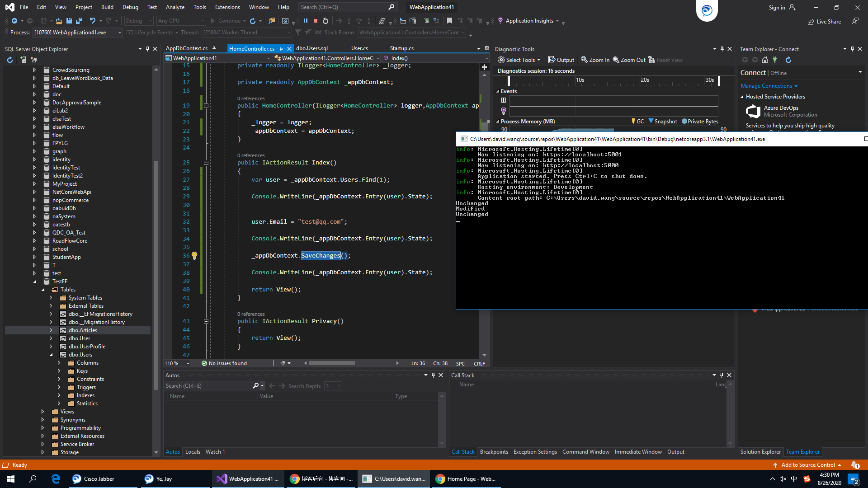Click the bookmark toggle icon in toolbar
The height and width of the screenshot is (488, 868).
449,21
